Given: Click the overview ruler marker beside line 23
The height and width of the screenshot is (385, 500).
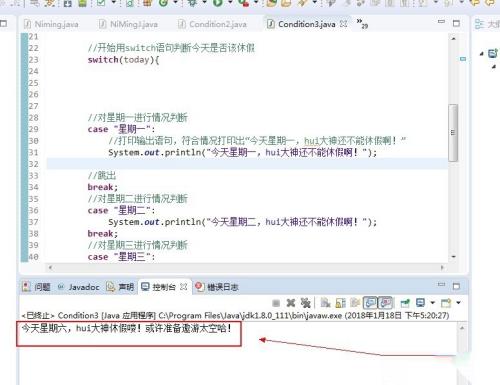Looking at the screenshot, I should click(x=463, y=59).
